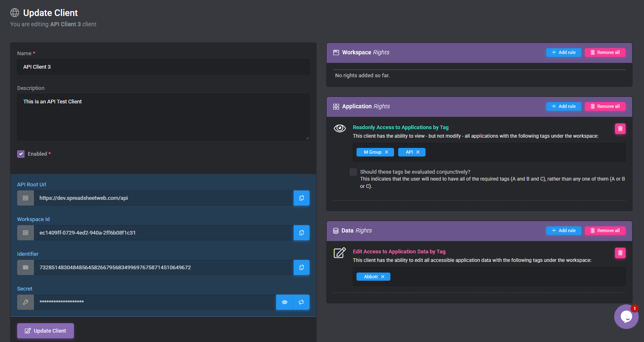Uncheck the Enabled checkbox
This screenshot has width=644, height=342.
coord(21,154)
